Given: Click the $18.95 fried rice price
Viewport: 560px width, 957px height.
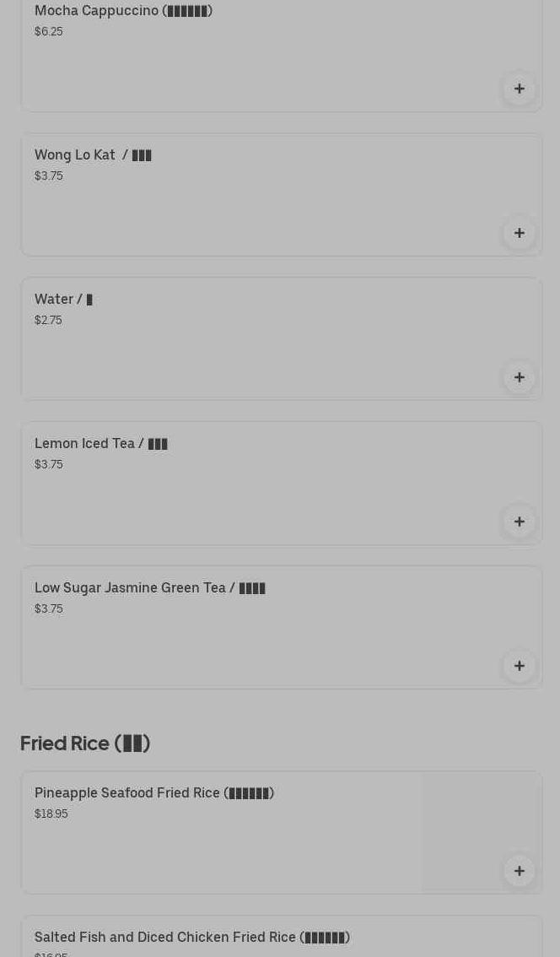Looking at the screenshot, I should (51, 814).
